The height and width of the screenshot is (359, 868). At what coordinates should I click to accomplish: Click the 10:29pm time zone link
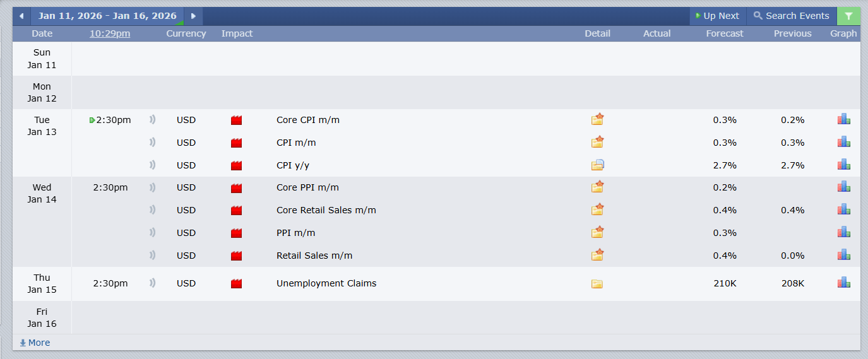coord(110,33)
